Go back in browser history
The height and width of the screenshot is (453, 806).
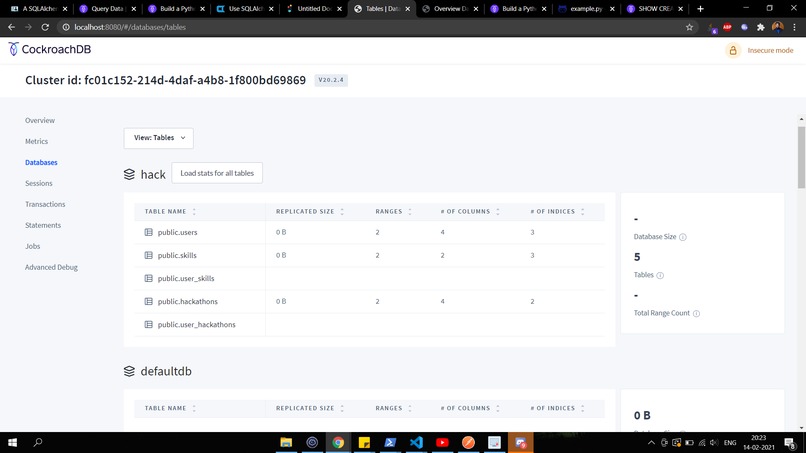tap(11, 27)
